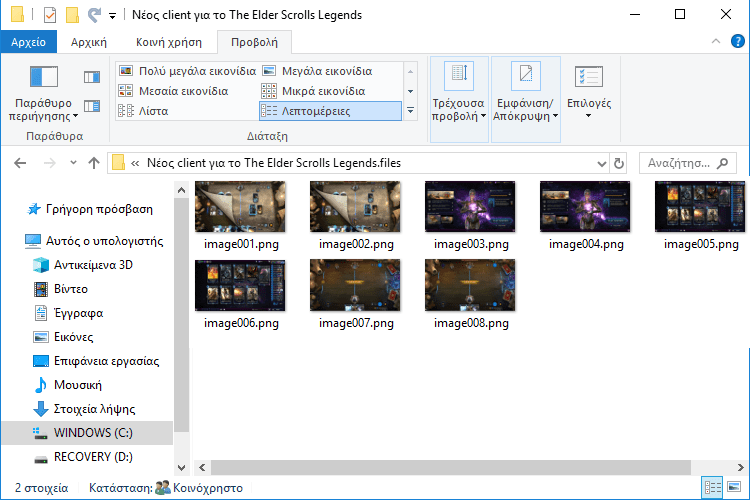Expand the address bar history dropdown
The image size is (750, 500).
tap(602, 164)
